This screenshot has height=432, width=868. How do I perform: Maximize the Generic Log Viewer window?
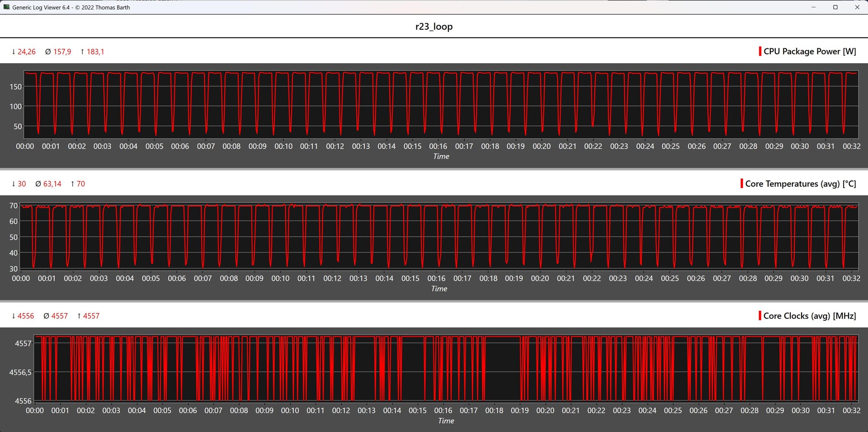[x=835, y=7]
